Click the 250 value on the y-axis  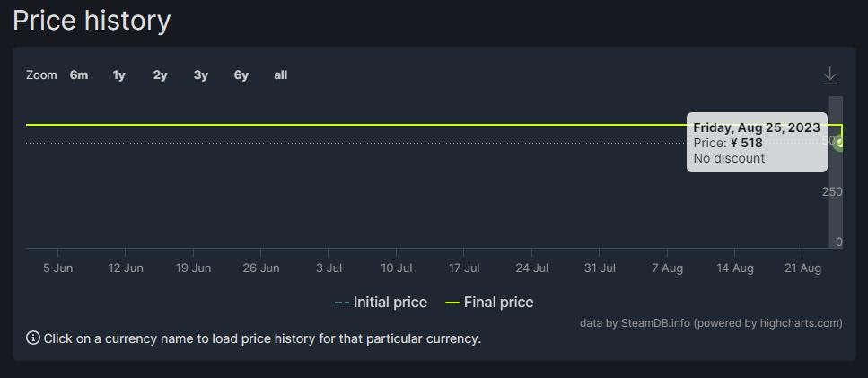click(x=832, y=191)
